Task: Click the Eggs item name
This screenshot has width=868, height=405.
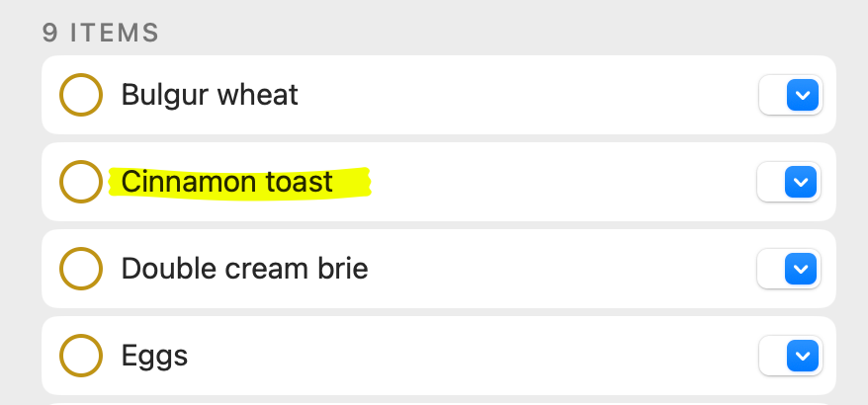Action: coord(154,356)
